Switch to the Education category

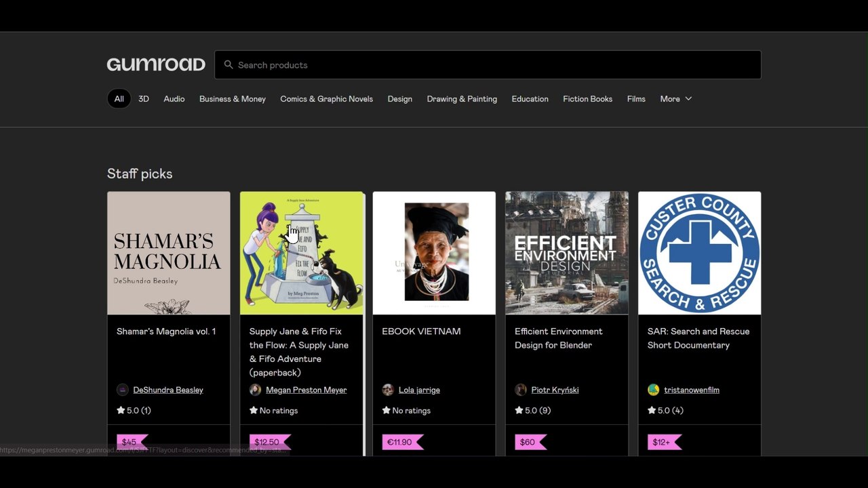530,99
